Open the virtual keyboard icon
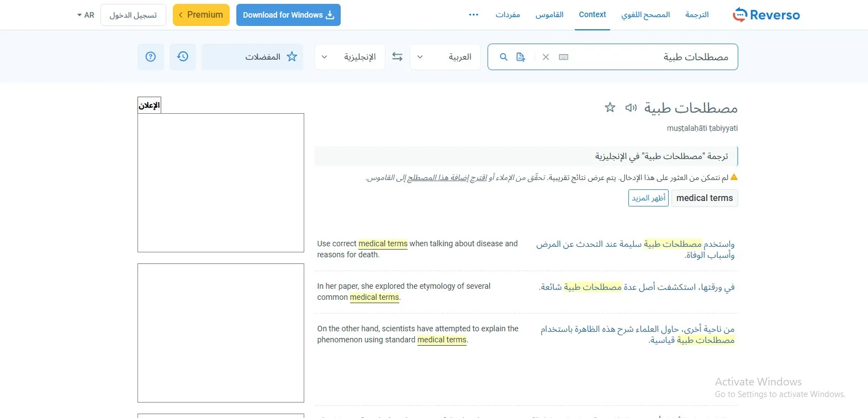The width and height of the screenshot is (868, 418). pyautogui.click(x=563, y=57)
